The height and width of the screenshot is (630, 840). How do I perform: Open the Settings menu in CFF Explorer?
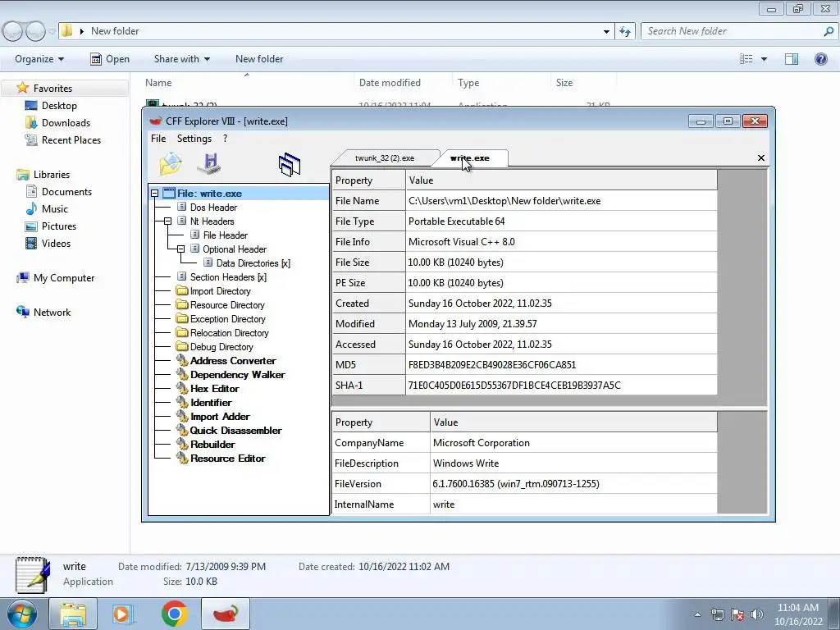pyautogui.click(x=194, y=139)
